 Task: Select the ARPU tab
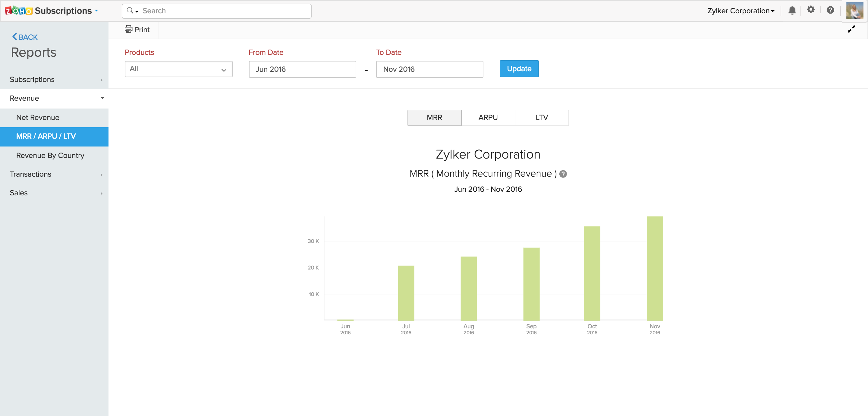(488, 118)
